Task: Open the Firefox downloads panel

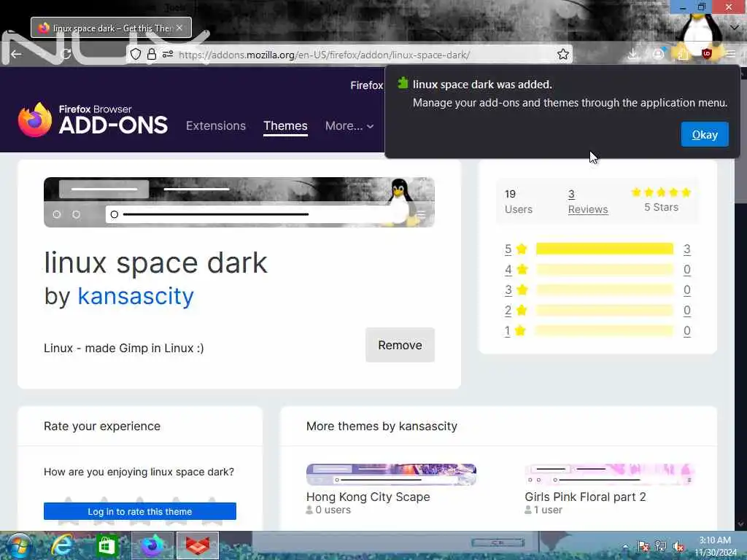Action: (632, 54)
